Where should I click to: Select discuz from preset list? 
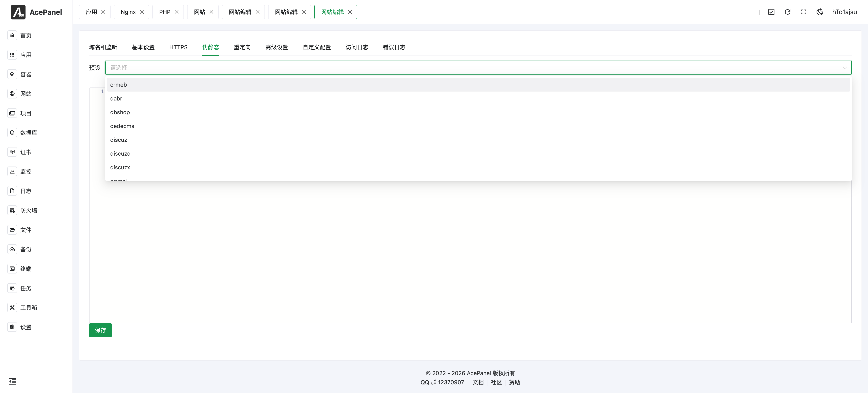(x=119, y=140)
